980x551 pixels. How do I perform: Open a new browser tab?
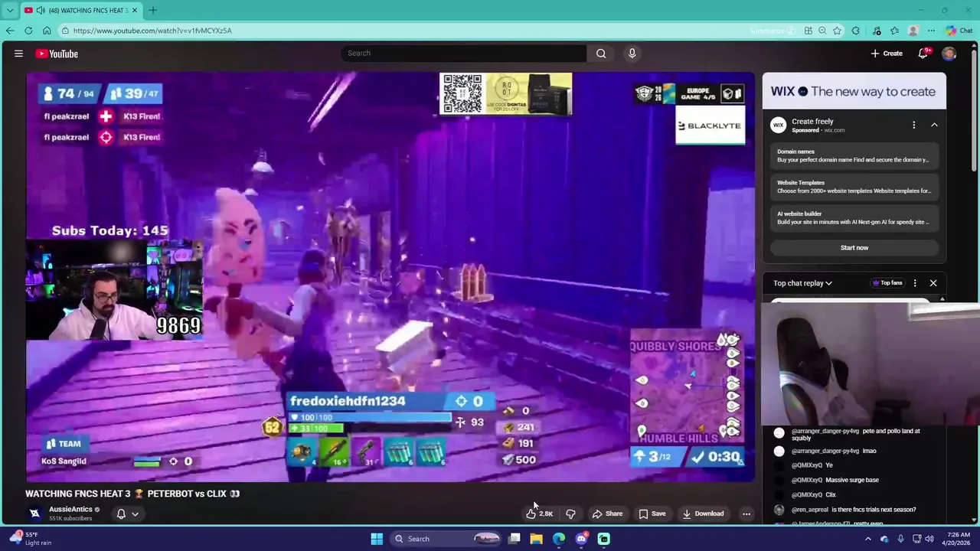click(x=152, y=10)
